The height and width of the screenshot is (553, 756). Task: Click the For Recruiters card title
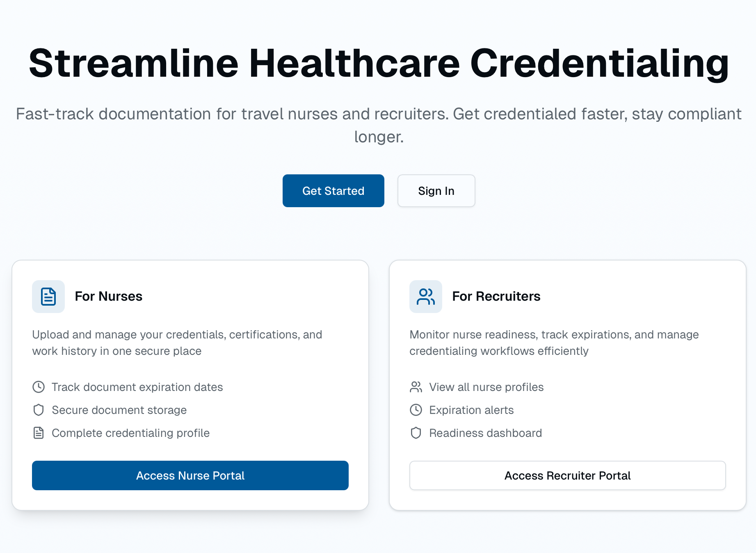[x=496, y=296]
